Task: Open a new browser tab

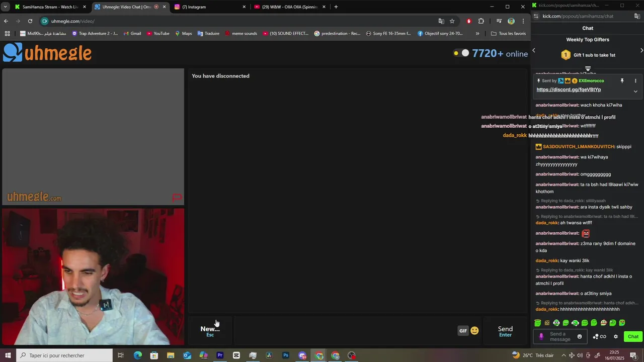Action: click(336, 7)
